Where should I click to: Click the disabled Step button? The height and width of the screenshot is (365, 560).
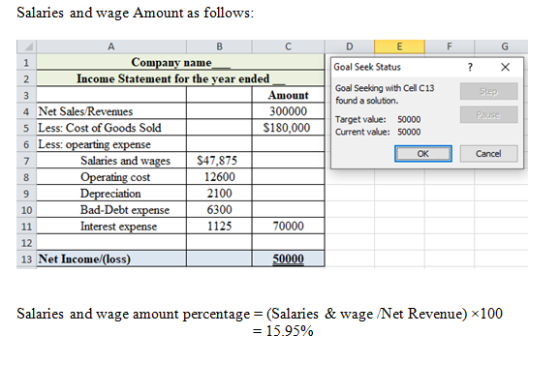click(x=488, y=91)
